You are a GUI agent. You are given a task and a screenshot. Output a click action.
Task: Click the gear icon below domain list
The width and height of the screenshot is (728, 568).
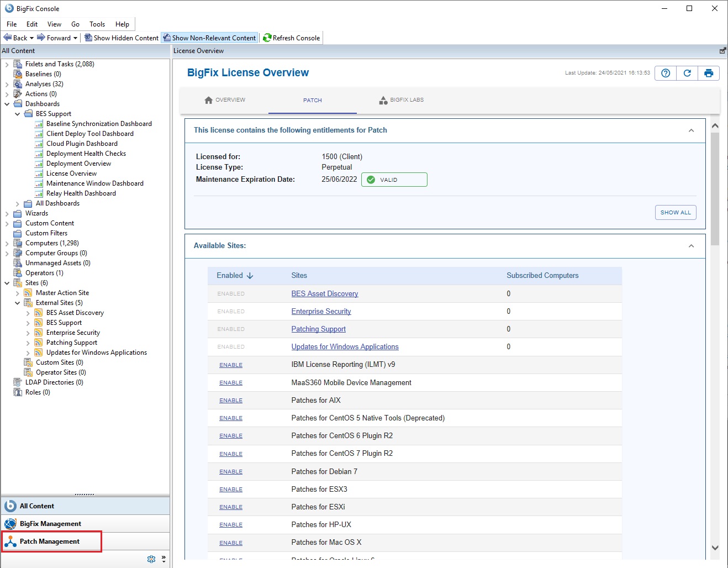point(151,559)
